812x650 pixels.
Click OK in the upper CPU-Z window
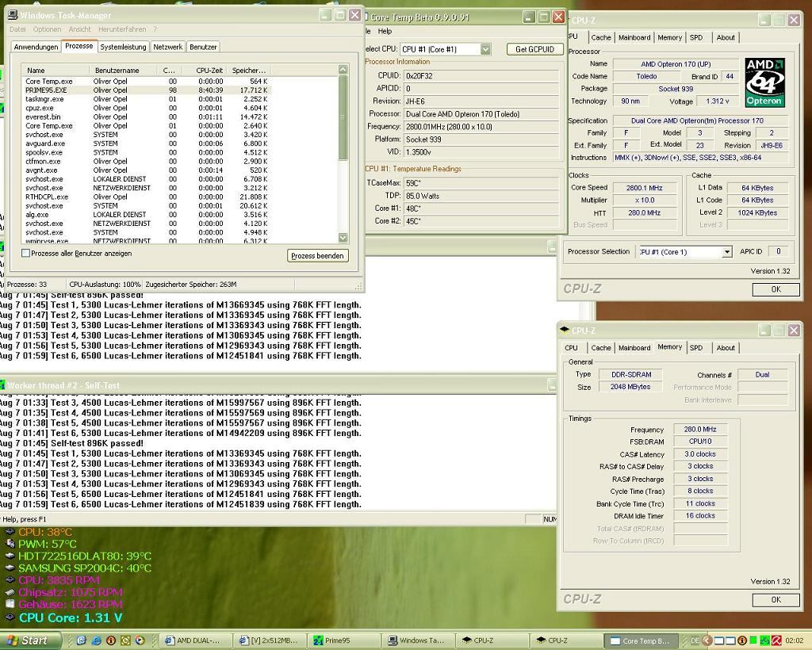pos(776,289)
